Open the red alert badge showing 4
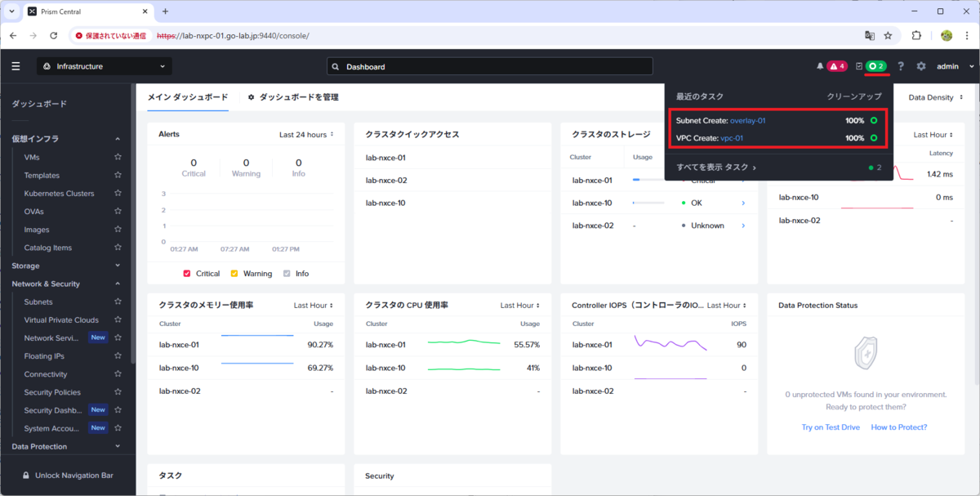 pyautogui.click(x=837, y=66)
